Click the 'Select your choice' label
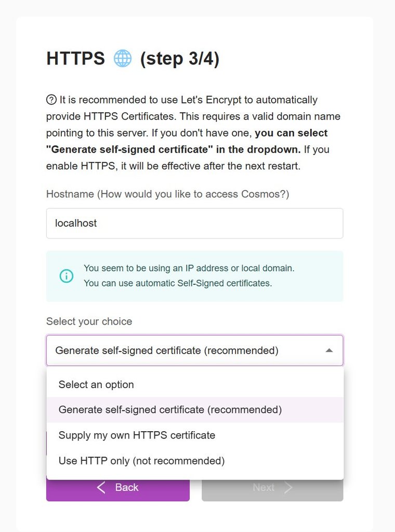 click(x=89, y=321)
